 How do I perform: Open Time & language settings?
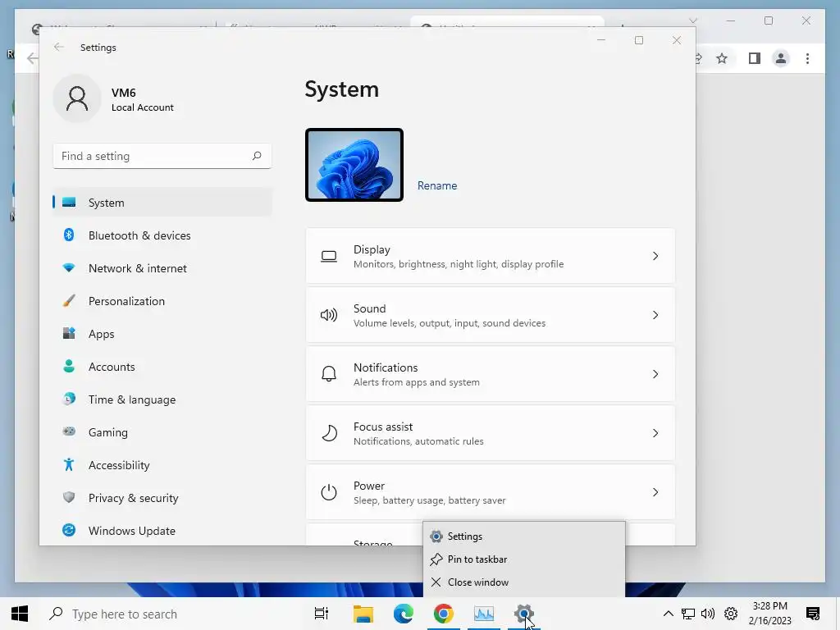coord(162,399)
